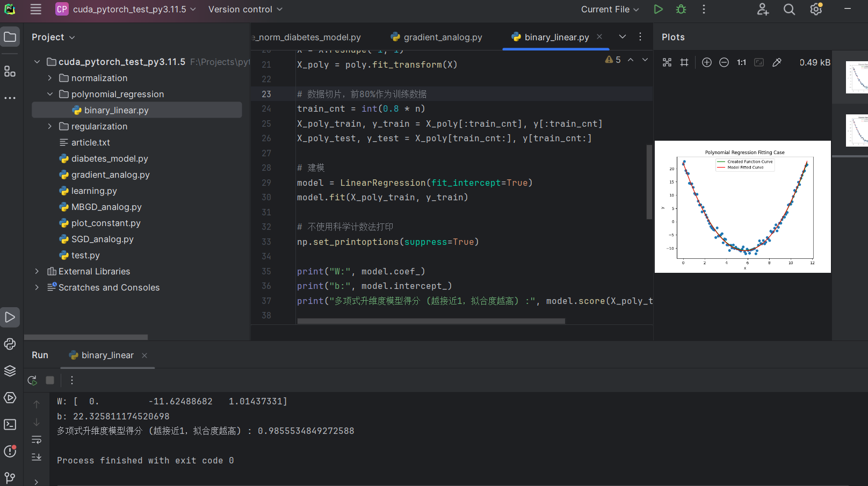Fit plot zoom to window
Screen dimensions: 868x486
(759, 62)
